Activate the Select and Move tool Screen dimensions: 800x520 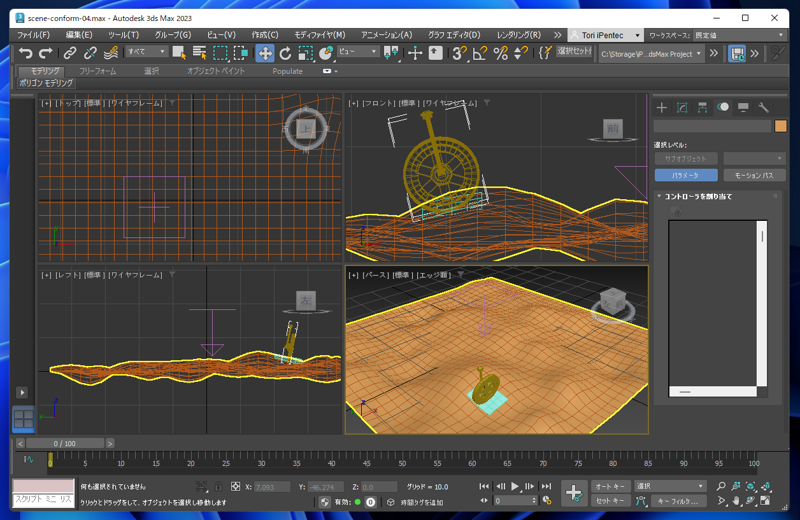[x=265, y=53]
